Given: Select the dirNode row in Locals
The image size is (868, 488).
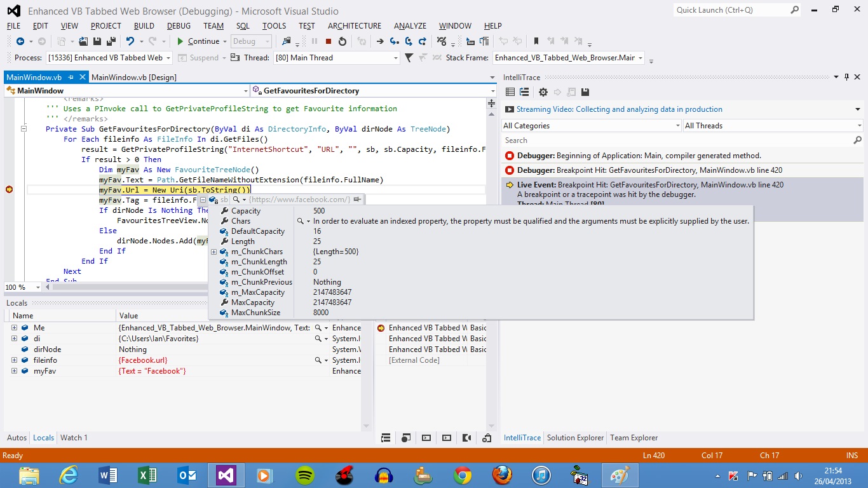Looking at the screenshot, I should pos(182,349).
